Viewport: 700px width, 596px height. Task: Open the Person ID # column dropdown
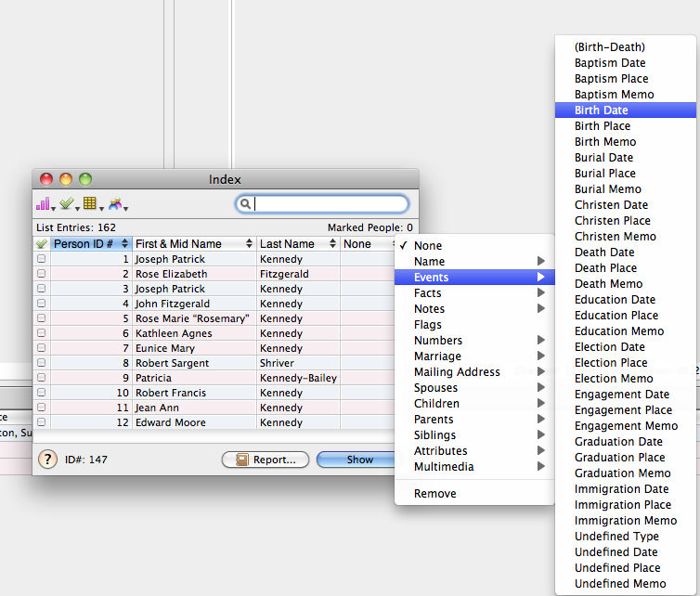tap(124, 244)
